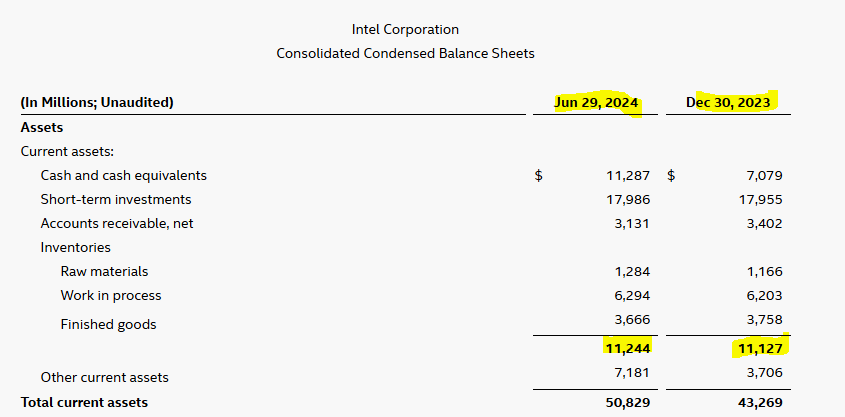Viewport: 845px width, 417px height.
Task: Click Accounts receivable, net label
Action: pyautogui.click(x=117, y=223)
